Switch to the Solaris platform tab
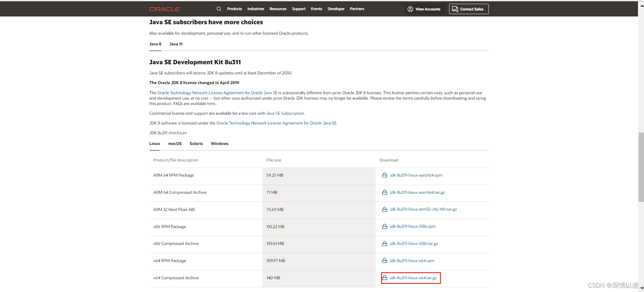 (x=196, y=144)
